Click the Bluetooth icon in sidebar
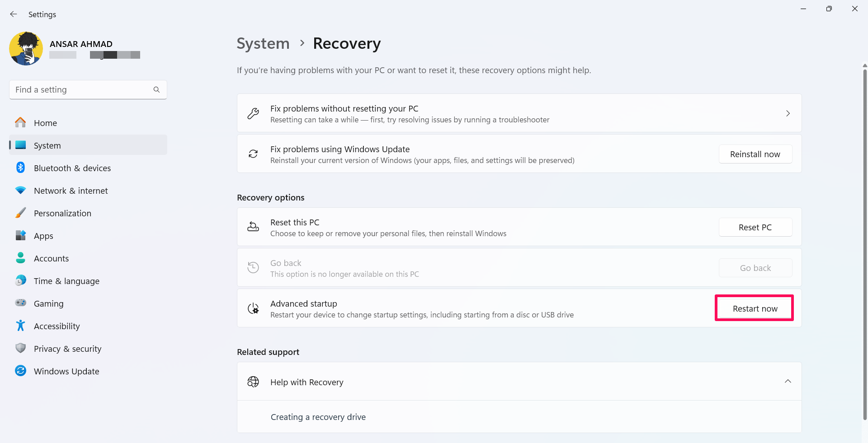The height and width of the screenshot is (443, 868). 20,168
